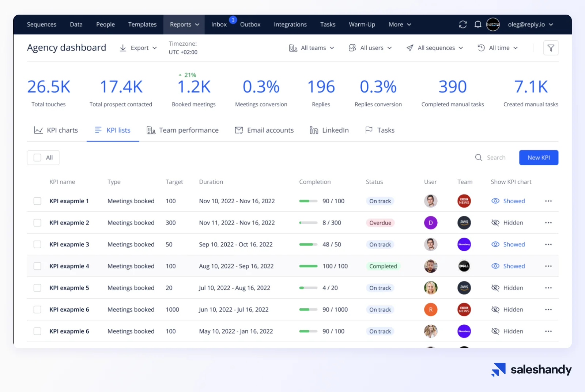The width and height of the screenshot is (585, 392).
Task: Click the purple D user avatar
Action: [431, 223]
